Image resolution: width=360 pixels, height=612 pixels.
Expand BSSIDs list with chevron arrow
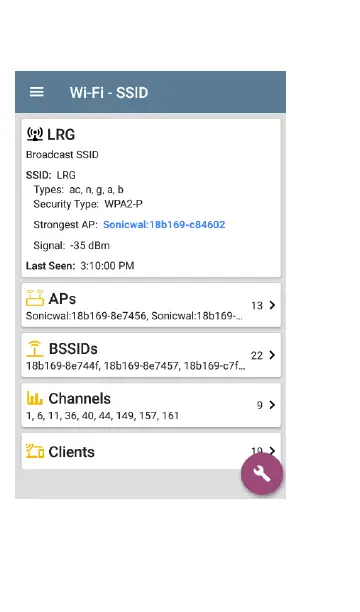click(x=272, y=355)
